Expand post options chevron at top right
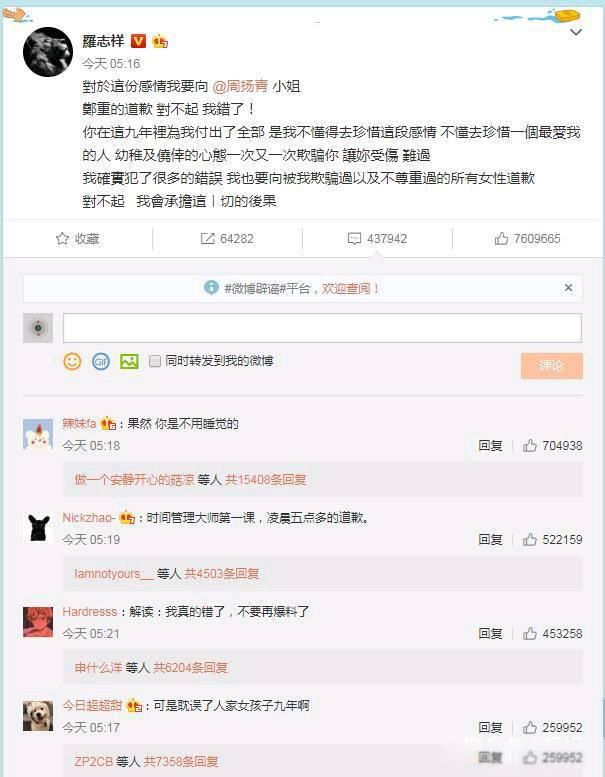605x777 pixels. coord(576,33)
